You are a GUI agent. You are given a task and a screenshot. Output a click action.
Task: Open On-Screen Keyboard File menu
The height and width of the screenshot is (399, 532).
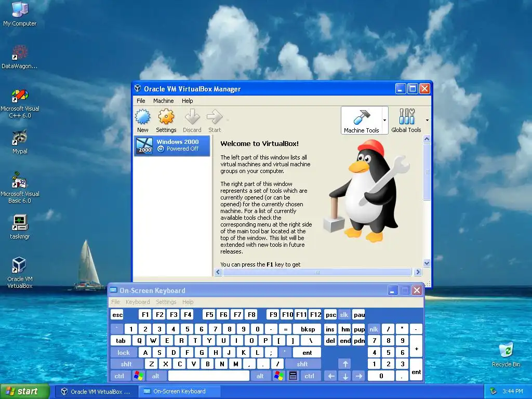tap(115, 302)
